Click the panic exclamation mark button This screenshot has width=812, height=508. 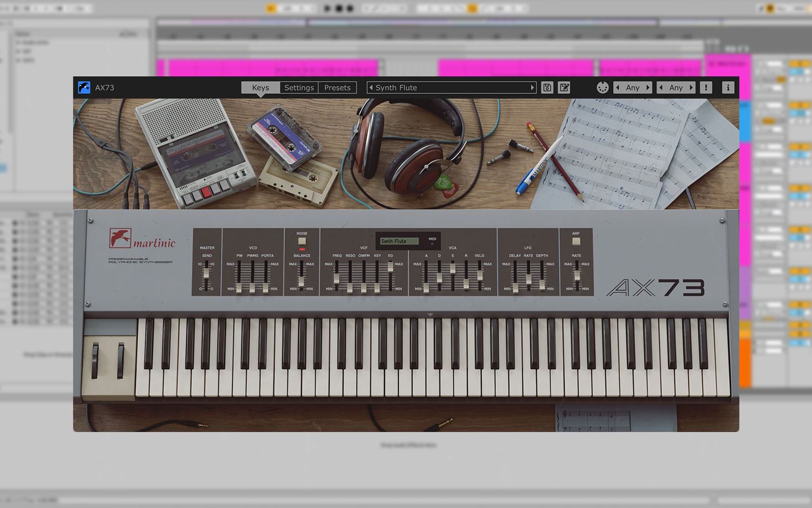[706, 87]
